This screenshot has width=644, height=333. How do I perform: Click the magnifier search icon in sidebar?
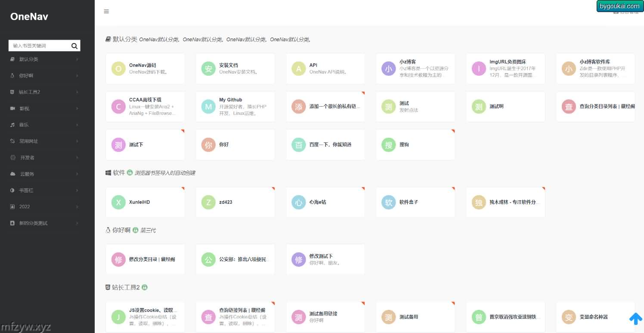74,46
